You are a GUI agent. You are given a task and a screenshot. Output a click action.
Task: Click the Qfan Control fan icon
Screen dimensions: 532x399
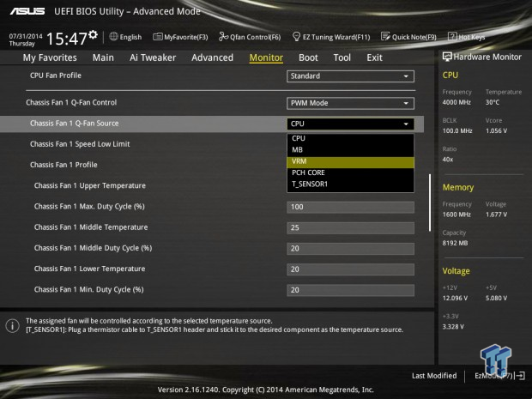coord(223,37)
